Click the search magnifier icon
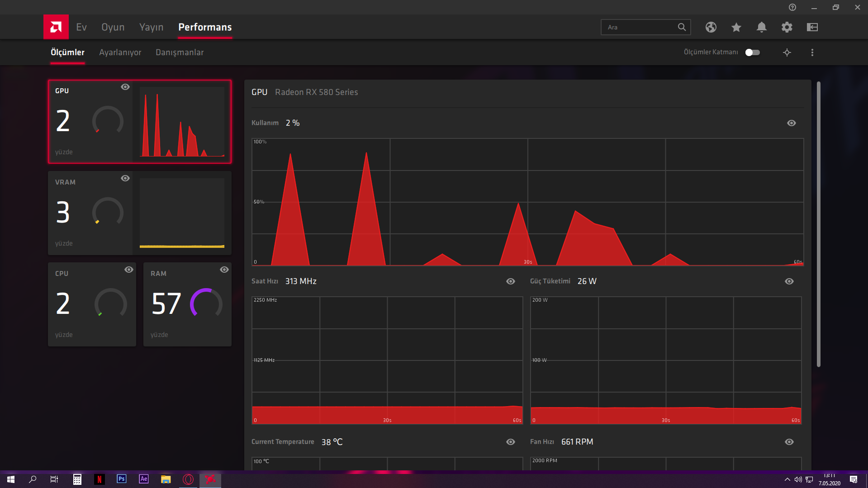 point(682,27)
